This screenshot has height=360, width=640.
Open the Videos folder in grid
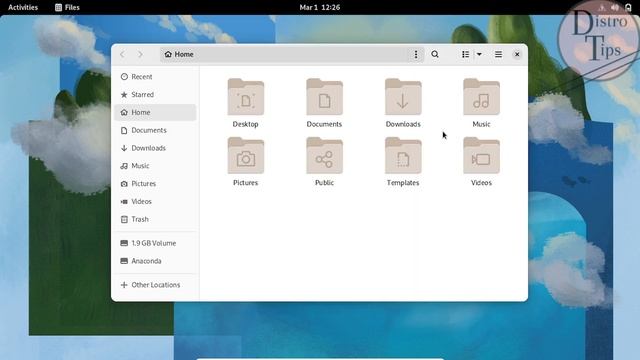click(481, 156)
